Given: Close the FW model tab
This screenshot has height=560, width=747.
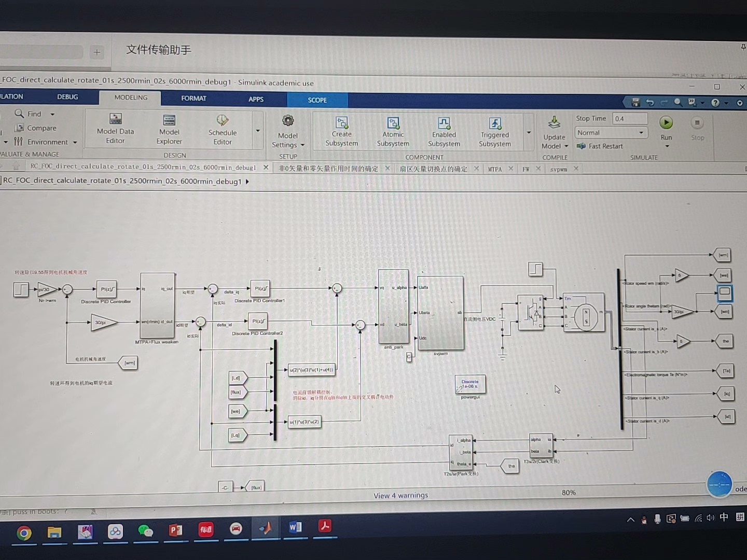Looking at the screenshot, I should 538,169.
